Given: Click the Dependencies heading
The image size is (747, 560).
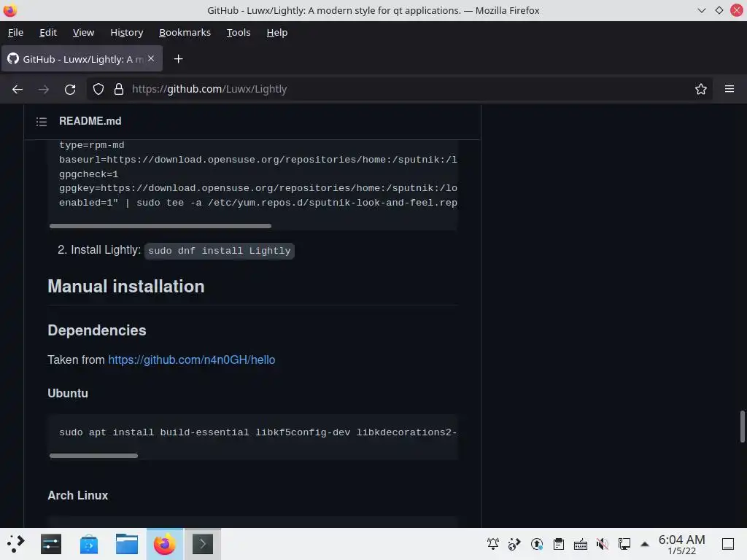Looking at the screenshot, I should pos(97,330).
